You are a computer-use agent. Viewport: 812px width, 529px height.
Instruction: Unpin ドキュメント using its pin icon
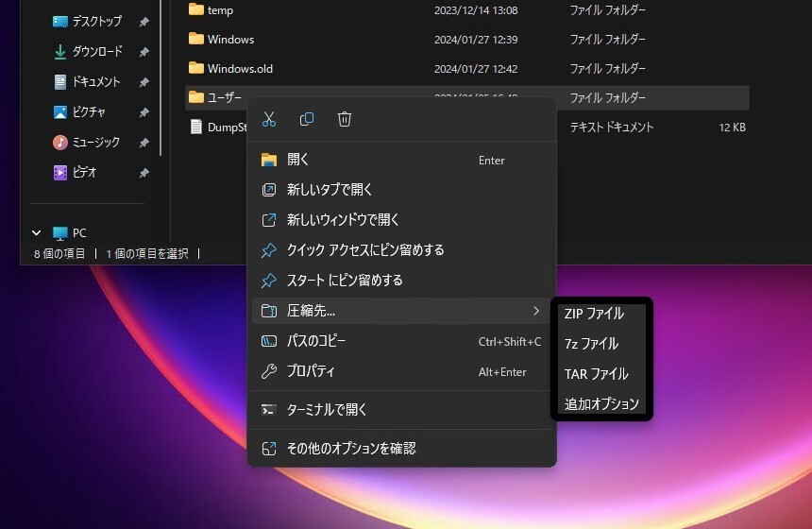tap(144, 82)
